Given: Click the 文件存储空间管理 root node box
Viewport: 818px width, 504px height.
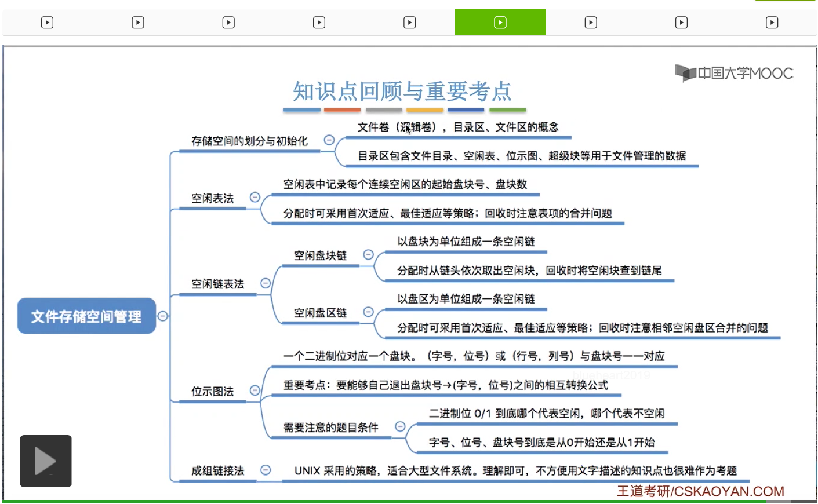Looking at the screenshot, I should pos(87,316).
